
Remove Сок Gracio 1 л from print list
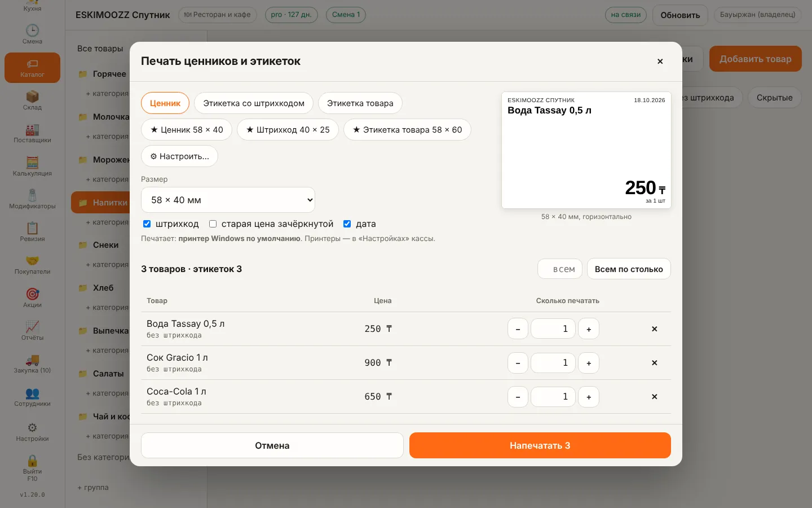[x=654, y=362]
